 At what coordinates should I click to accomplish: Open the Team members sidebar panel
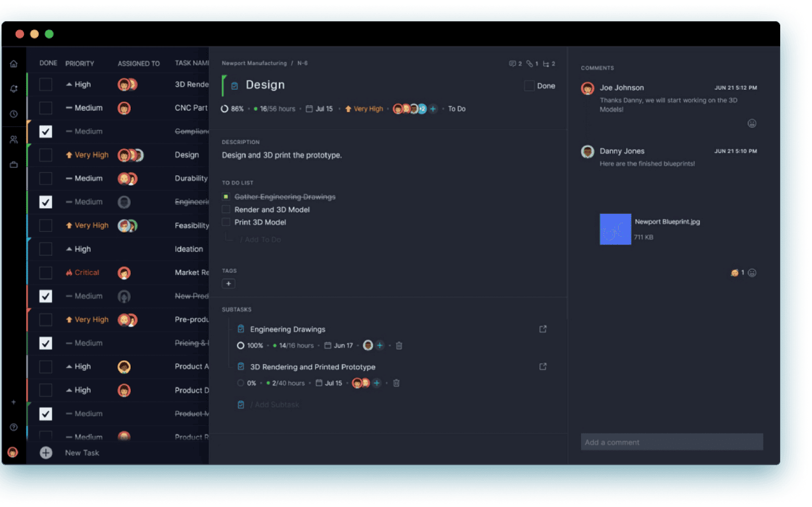point(14,139)
